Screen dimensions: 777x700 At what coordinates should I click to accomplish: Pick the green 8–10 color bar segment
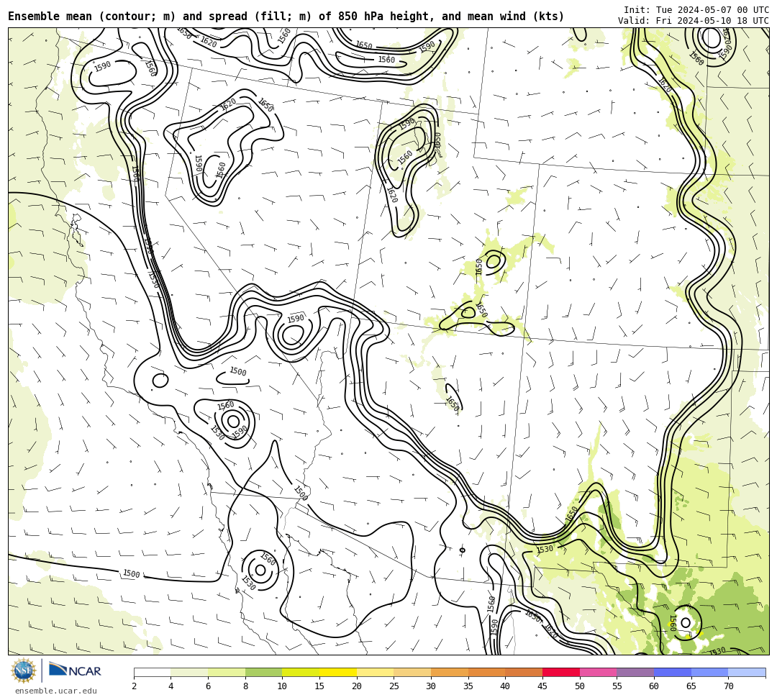(x=263, y=672)
